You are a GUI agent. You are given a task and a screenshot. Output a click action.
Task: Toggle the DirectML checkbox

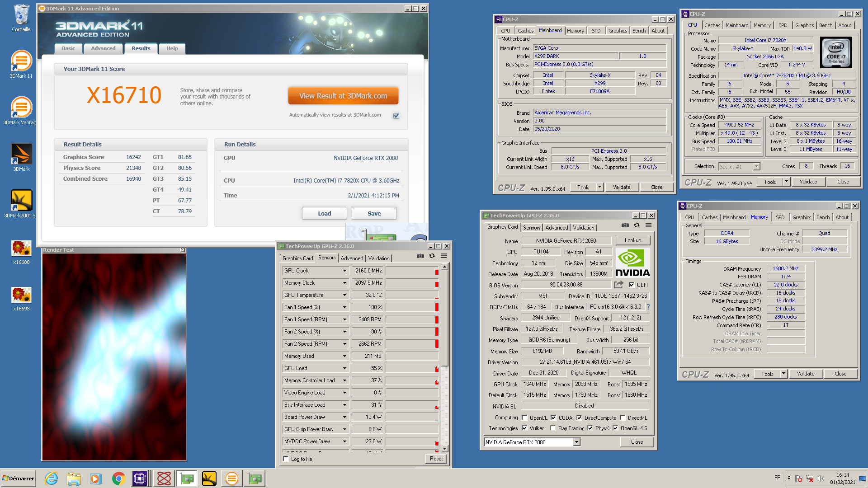[623, 418]
